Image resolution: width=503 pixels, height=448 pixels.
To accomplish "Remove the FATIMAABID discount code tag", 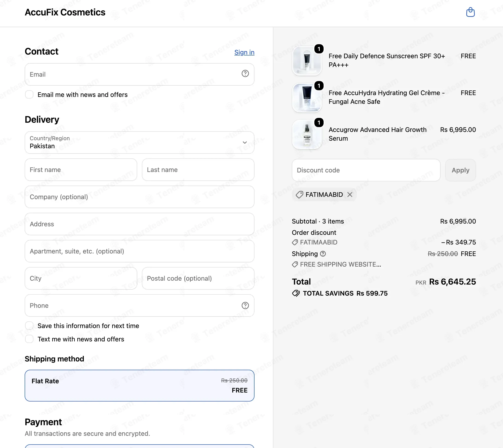I will point(350,195).
